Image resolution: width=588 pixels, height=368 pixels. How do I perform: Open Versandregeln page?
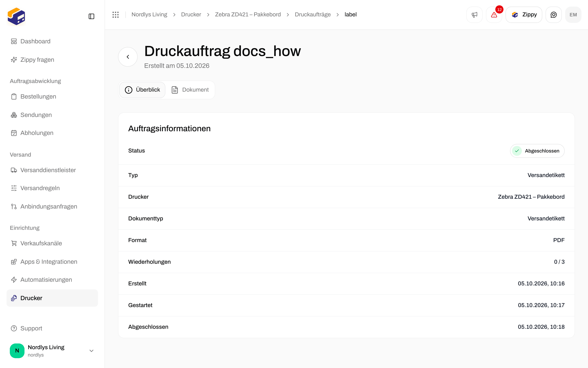coord(52,188)
